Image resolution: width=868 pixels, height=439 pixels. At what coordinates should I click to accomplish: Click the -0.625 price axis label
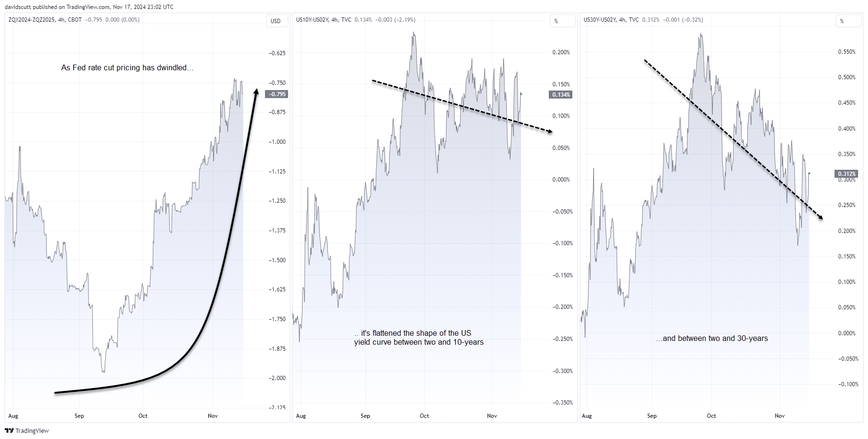pyautogui.click(x=277, y=53)
